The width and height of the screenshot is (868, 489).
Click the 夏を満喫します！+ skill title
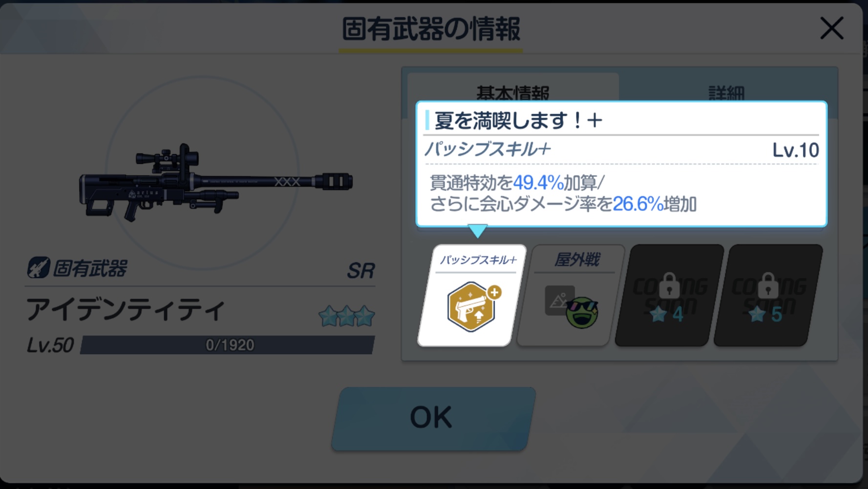(x=518, y=120)
